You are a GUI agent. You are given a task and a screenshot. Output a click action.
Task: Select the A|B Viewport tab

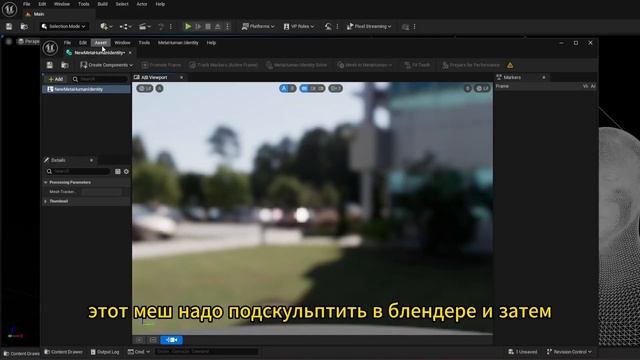pos(154,78)
